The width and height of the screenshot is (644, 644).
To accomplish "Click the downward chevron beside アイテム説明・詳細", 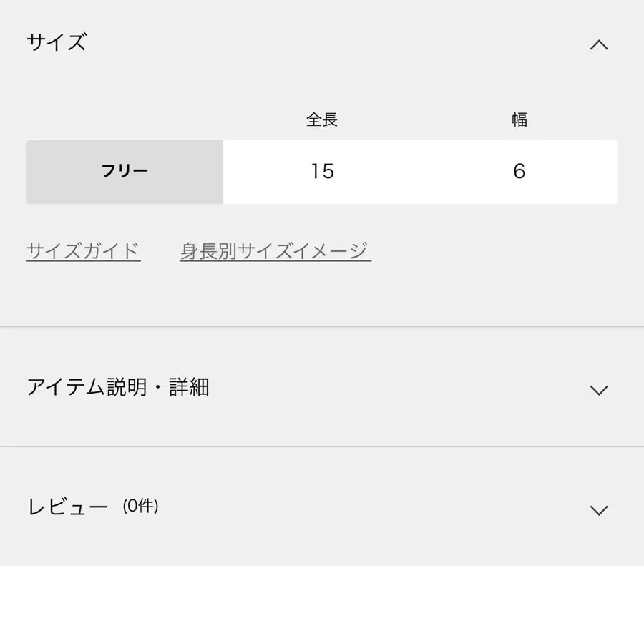I will point(600,390).
